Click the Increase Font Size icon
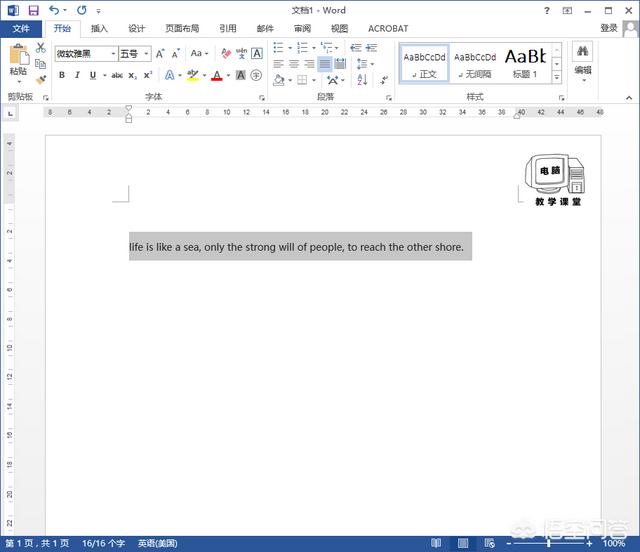This screenshot has width=640, height=552. pos(160,54)
